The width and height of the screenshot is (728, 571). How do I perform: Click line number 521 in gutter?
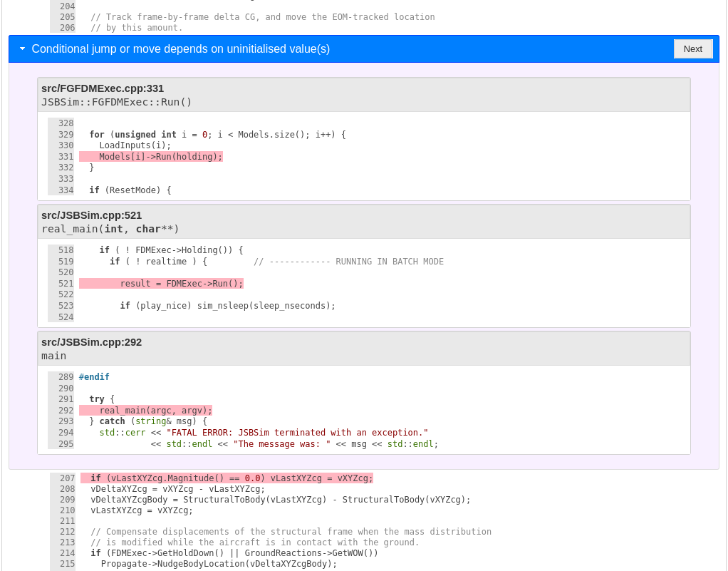pos(66,284)
